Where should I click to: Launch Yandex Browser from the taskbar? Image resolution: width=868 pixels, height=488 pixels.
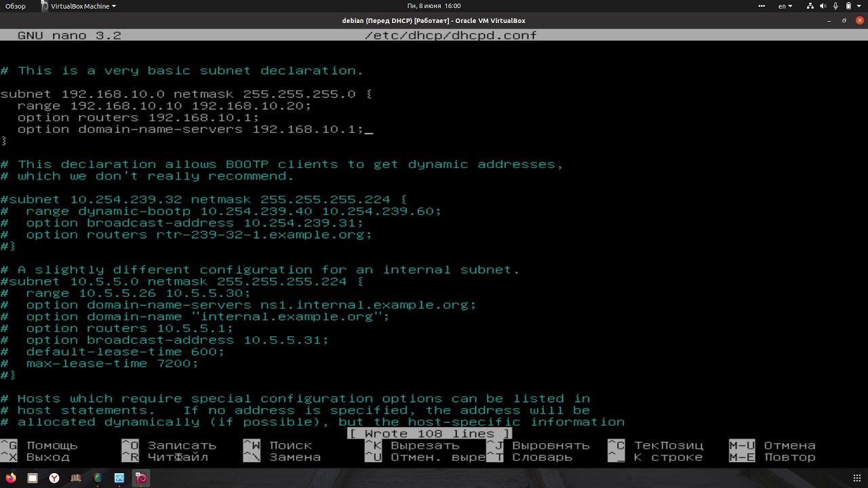(54, 478)
